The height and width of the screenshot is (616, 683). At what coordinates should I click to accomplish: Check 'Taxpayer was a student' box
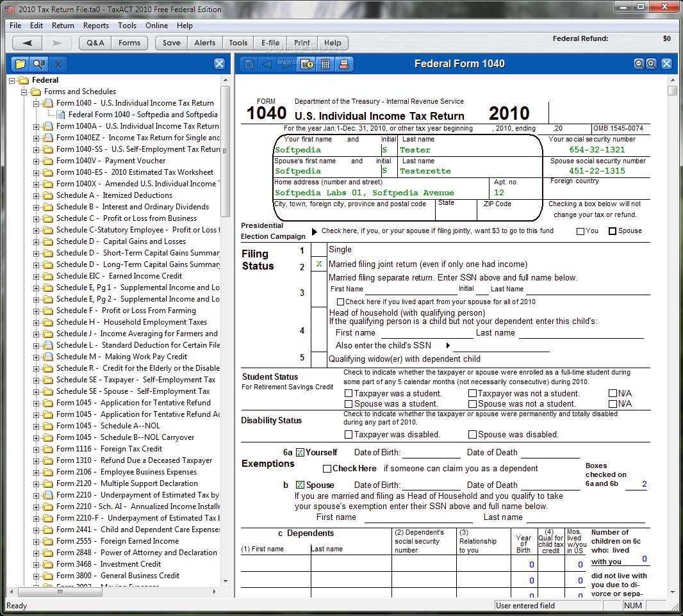tap(349, 394)
